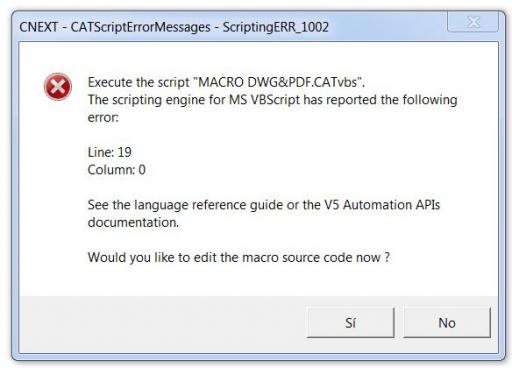Screen dimensions: 512x374
Task: Click the "error:" line text
Action: pyautogui.click(x=103, y=117)
